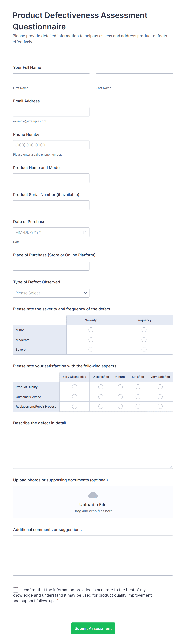The height and width of the screenshot is (644, 184).
Task: Rate Product Quality as Very Satisfied
Action: 160,387
